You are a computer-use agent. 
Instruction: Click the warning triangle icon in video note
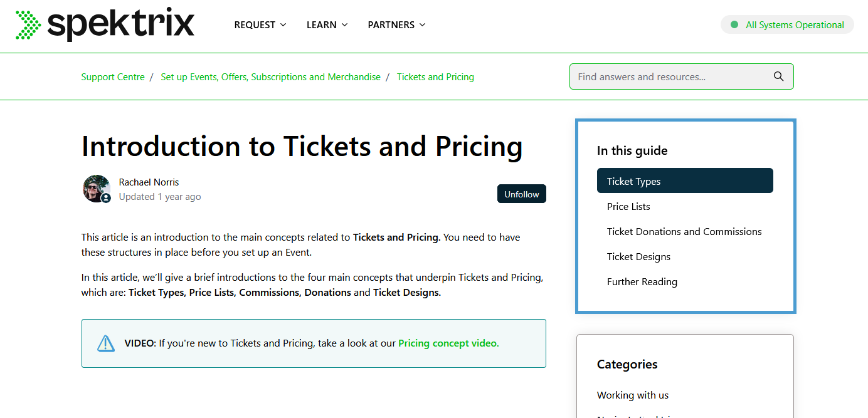click(x=106, y=343)
